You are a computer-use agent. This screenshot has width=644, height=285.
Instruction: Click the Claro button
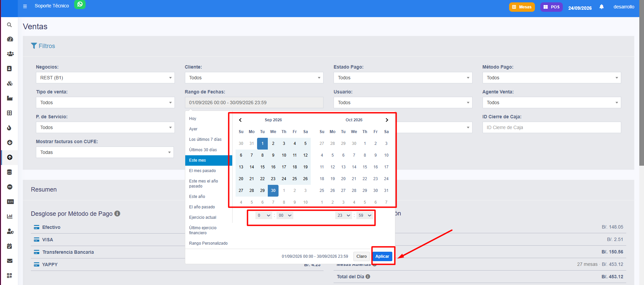point(361,256)
